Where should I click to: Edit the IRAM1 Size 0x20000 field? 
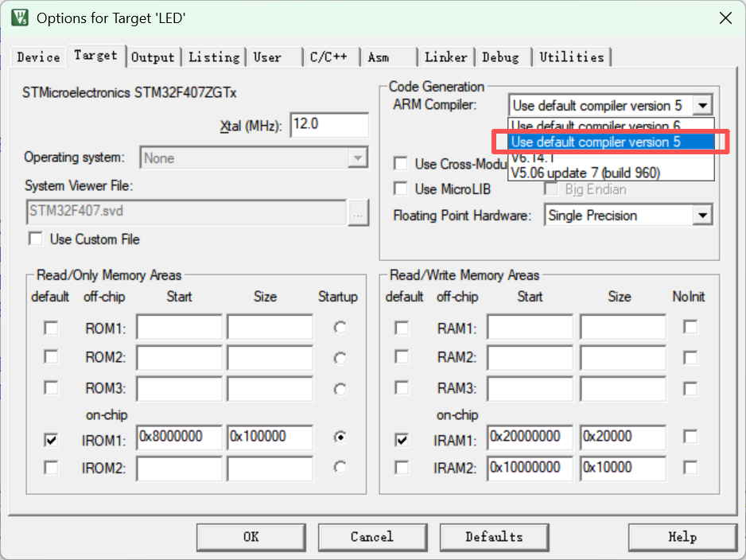pos(623,437)
